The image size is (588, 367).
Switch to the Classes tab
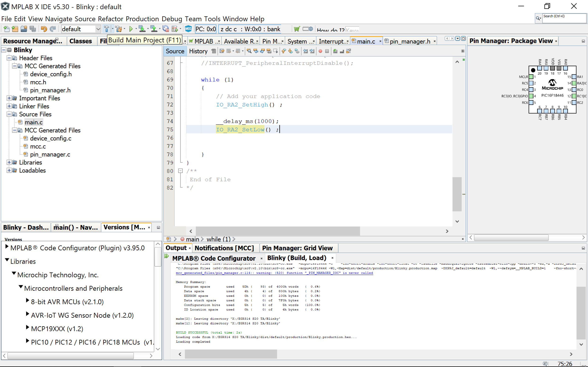click(81, 41)
